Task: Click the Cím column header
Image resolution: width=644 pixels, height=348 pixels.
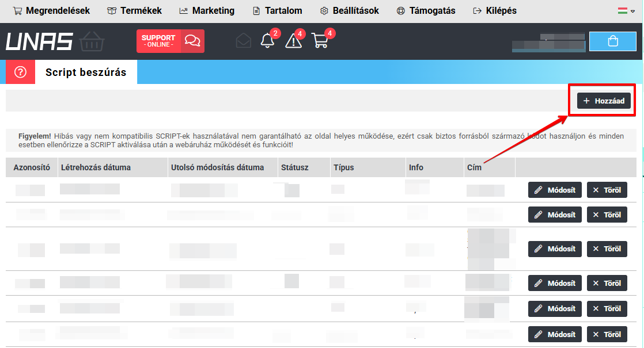Action: (x=489, y=167)
